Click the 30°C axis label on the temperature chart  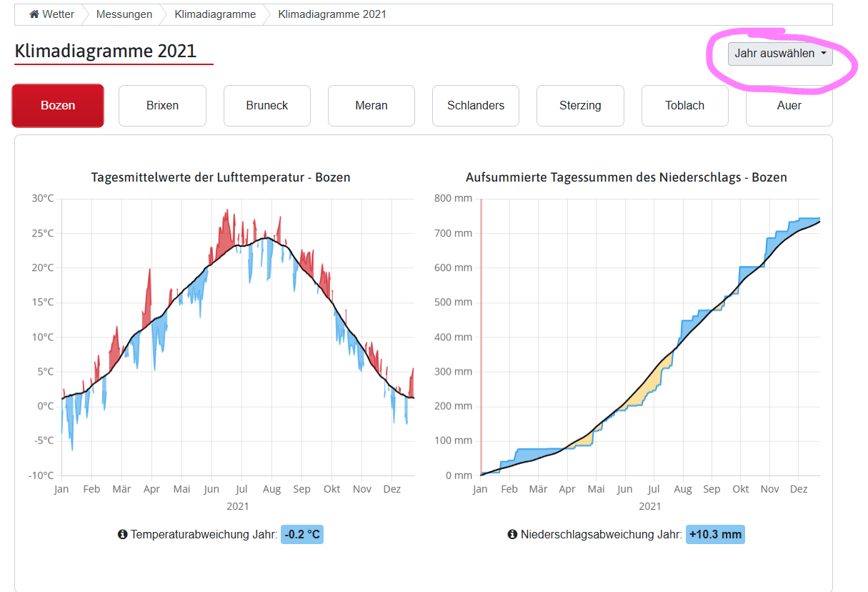pos(42,198)
